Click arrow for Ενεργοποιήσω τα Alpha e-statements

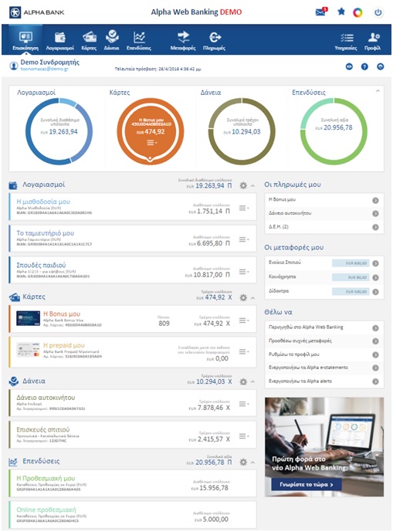[375, 368]
